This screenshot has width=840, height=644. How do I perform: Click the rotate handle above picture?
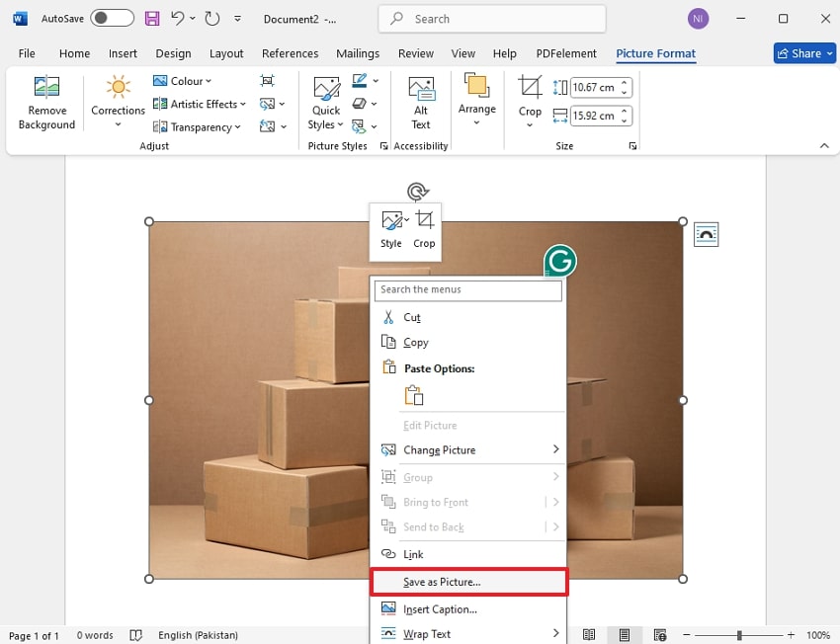pos(417,191)
